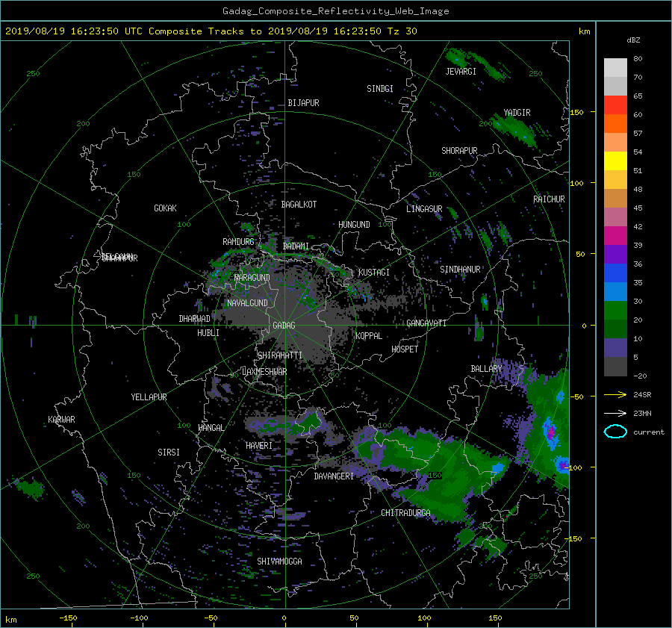Screen dimensions: 672x628
Task: Click the magenta storm core near east edge
Action: tap(550, 432)
